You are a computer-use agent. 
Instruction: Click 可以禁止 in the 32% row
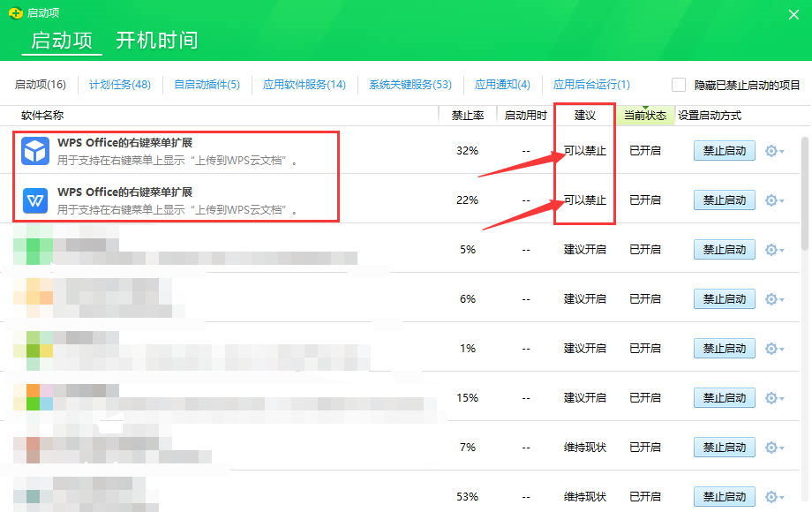pos(584,151)
